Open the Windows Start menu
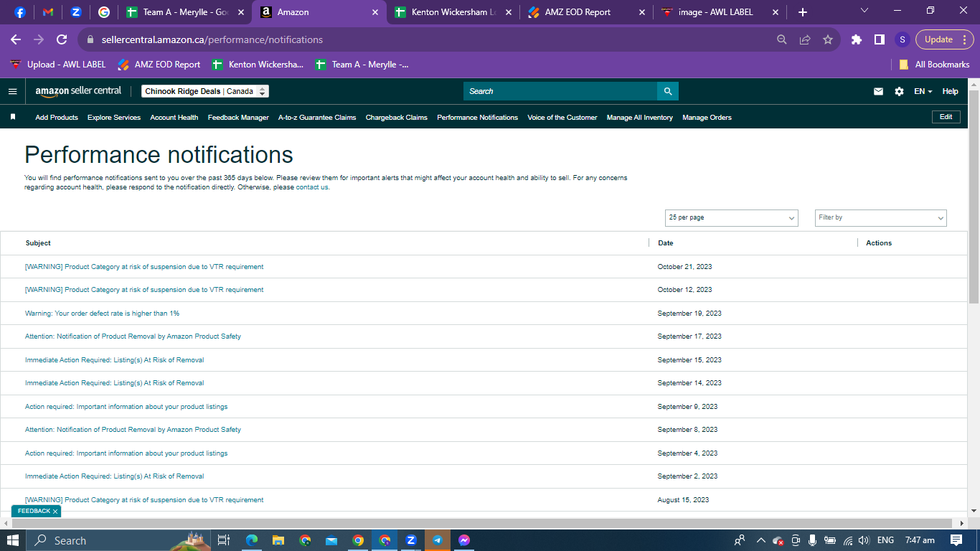980x551 pixels. pos(13,540)
